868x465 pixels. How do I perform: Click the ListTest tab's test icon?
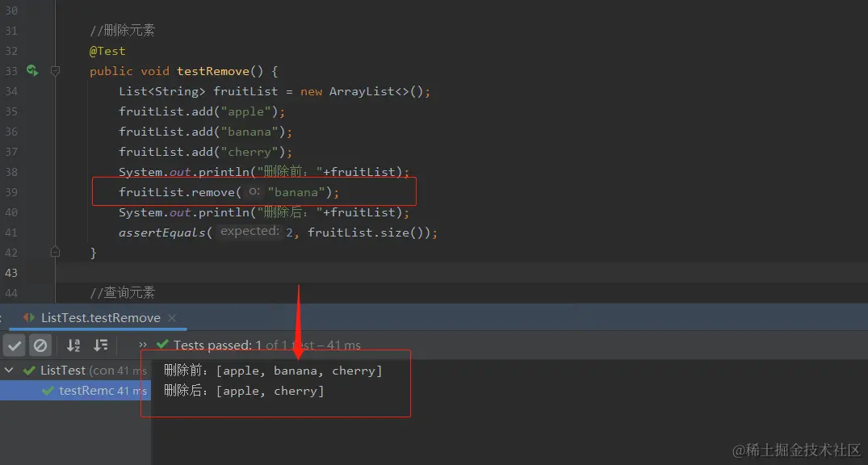[x=29, y=318]
